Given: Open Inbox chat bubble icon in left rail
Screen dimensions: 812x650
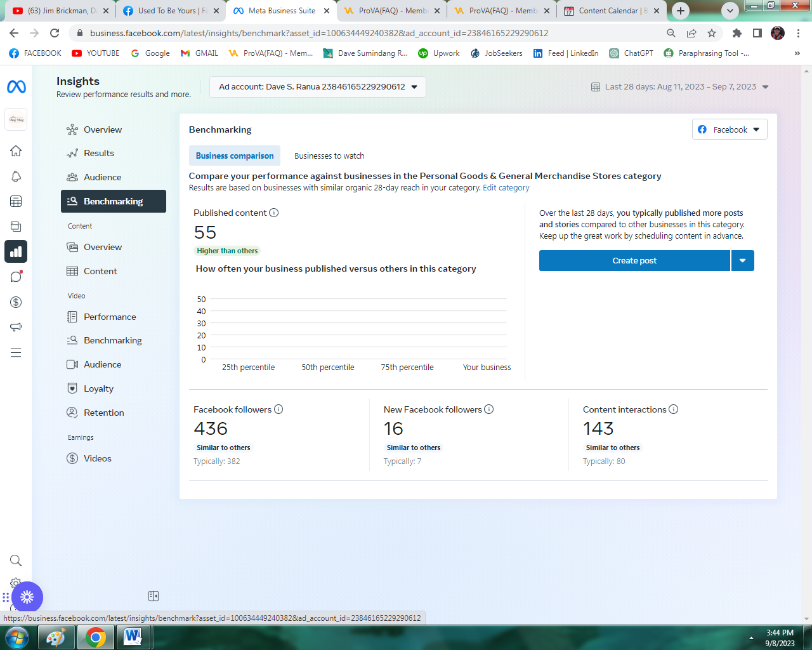Looking at the screenshot, I should coord(16,277).
